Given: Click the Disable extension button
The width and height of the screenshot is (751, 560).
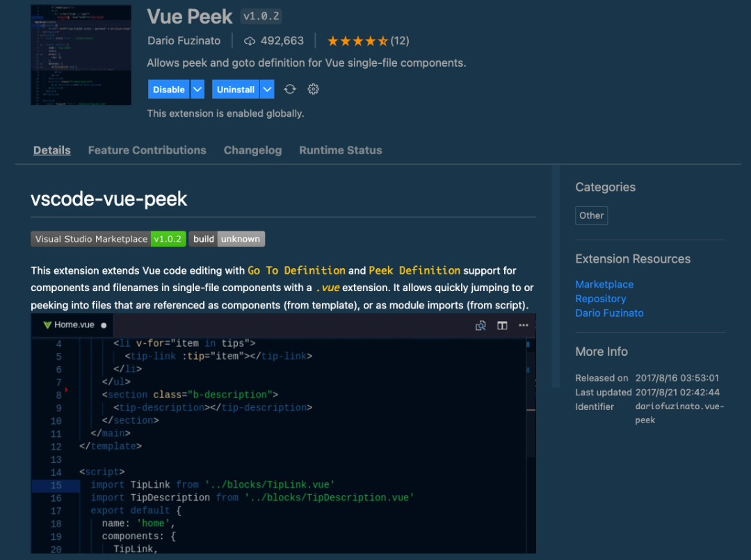Looking at the screenshot, I should [x=168, y=90].
